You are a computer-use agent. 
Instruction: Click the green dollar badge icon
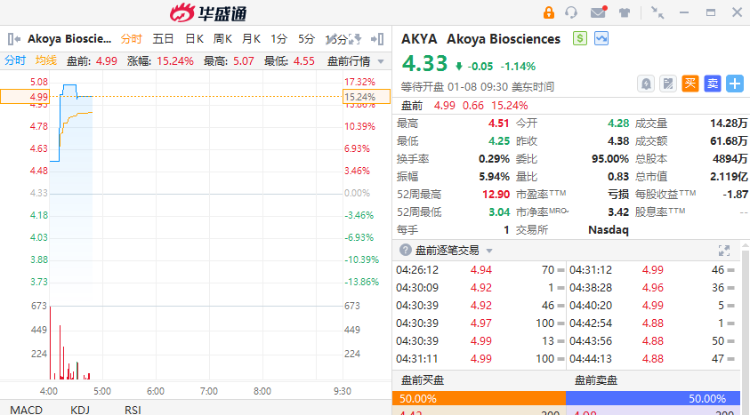point(580,39)
